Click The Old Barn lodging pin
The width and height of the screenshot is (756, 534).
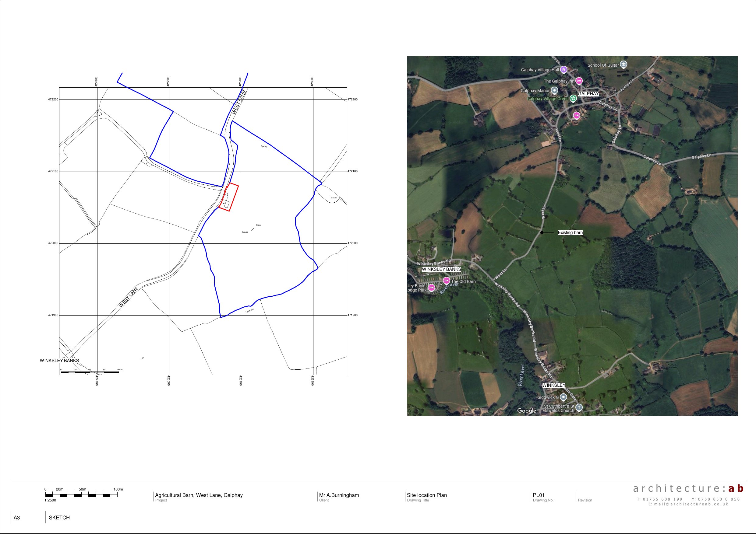pos(447,280)
